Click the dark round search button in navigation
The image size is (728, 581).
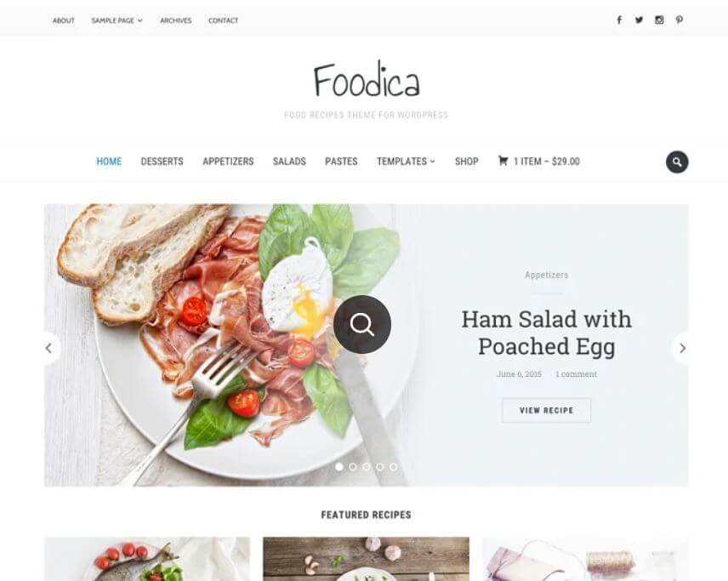677,162
